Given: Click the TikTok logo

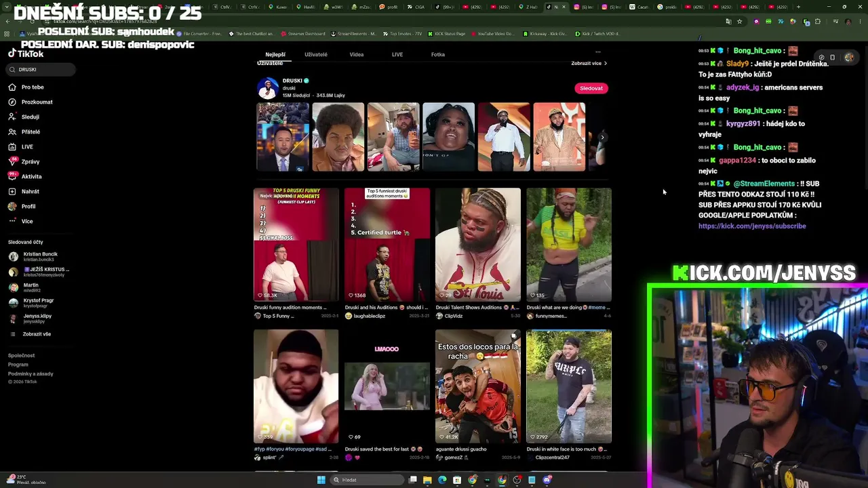Looking at the screenshot, I should (26, 54).
